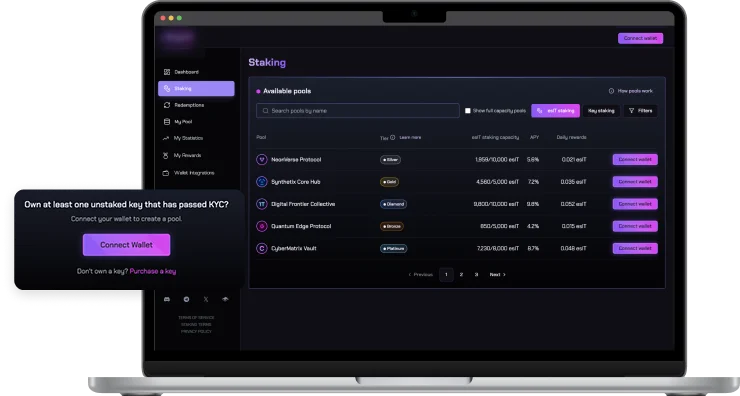
Task: Select the Staking sidebar entry
Action: click(x=196, y=89)
